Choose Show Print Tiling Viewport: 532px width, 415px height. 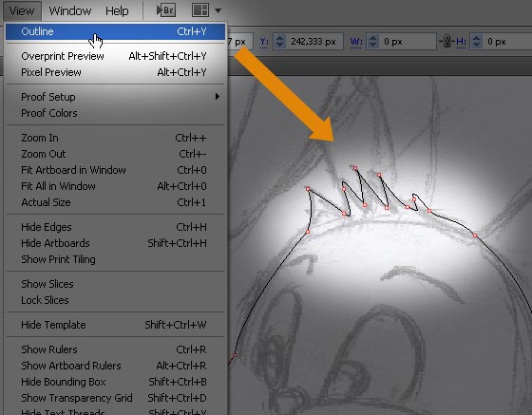(x=115, y=259)
